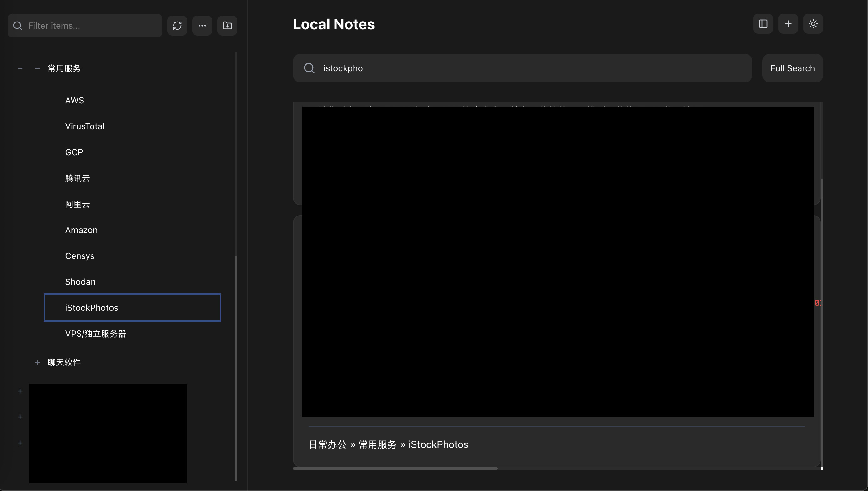The image size is (868, 491).
Task: Click the magnifier icon in notes search
Action: click(309, 68)
